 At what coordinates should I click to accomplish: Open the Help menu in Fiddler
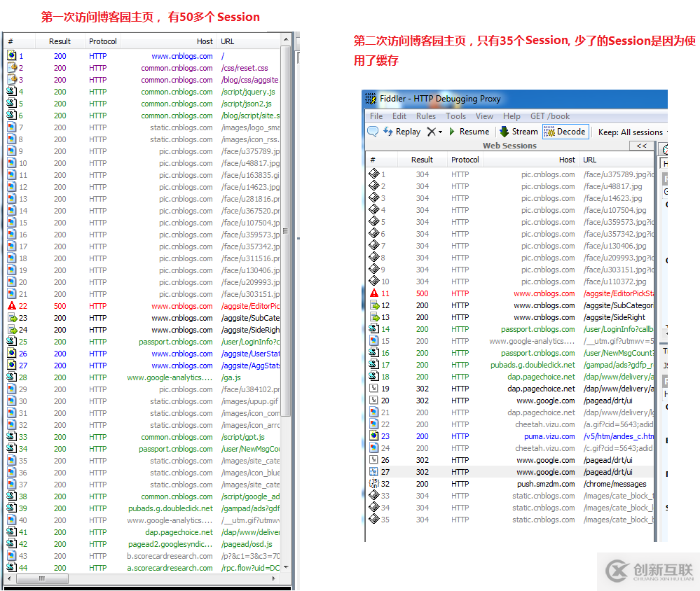click(512, 116)
